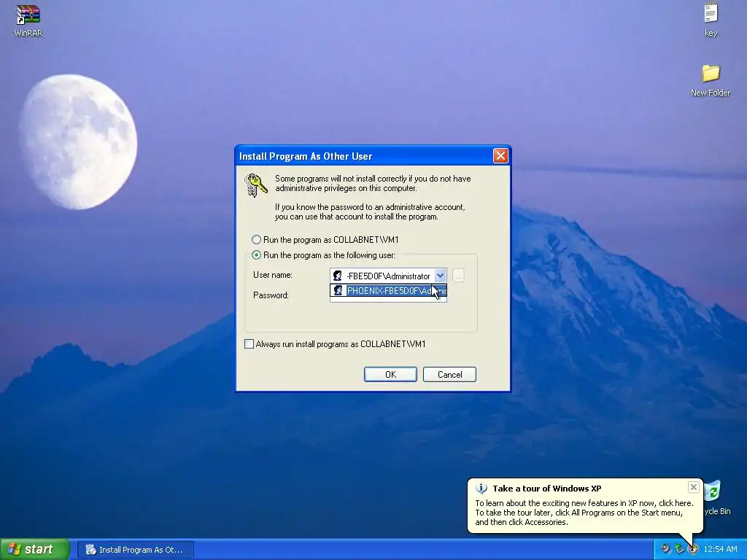Click the User name label
This screenshot has width=747, height=560.
click(273, 275)
